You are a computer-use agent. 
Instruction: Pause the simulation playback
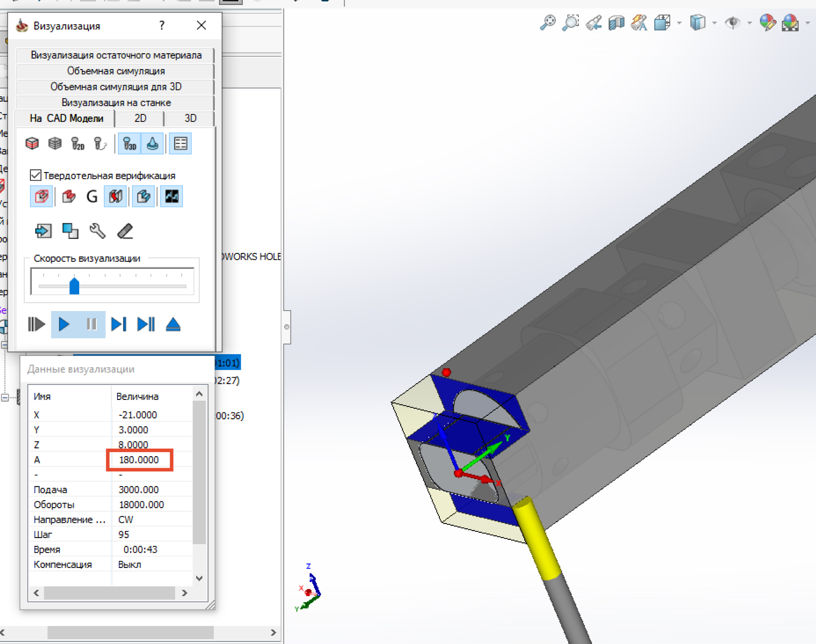(x=91, y=324)
